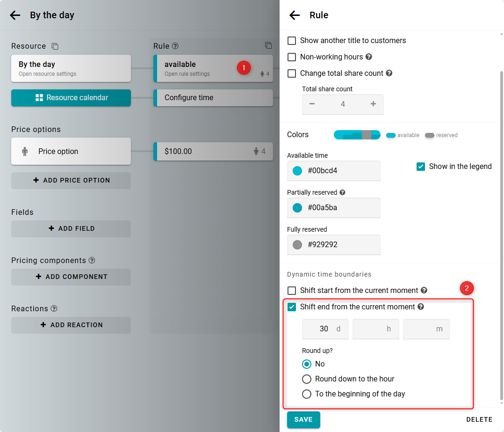Click help icon beside Partially reserved
The image size is (504, 432).
tap(342, 192)
